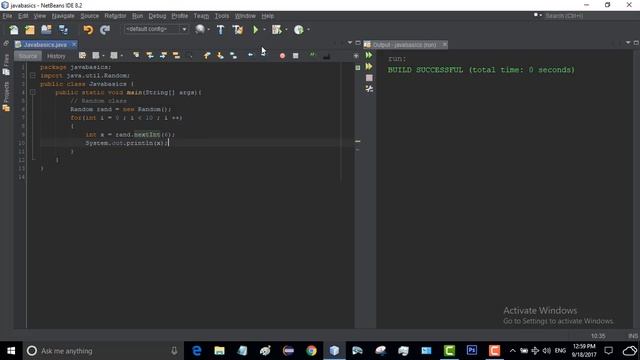Click the Open Project toolbar icon
640x360 pixels.
tap(46, 30)
